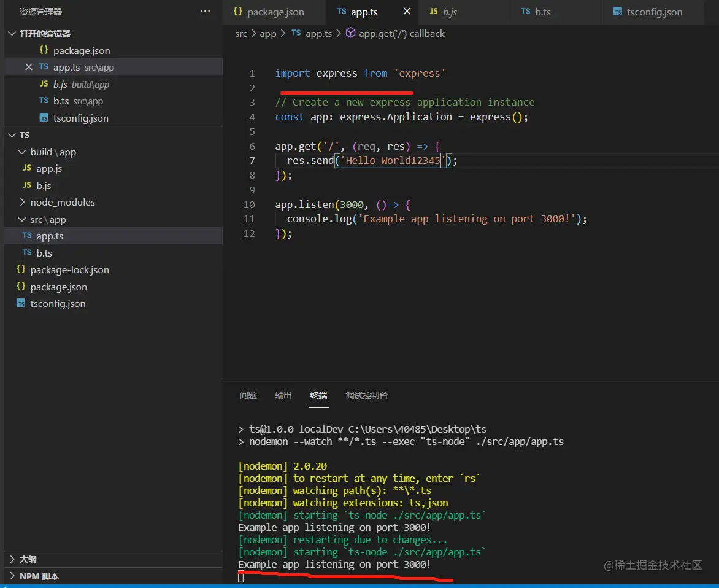Expand the node_modules folder
719x588 pixels.
pos(21,202)
